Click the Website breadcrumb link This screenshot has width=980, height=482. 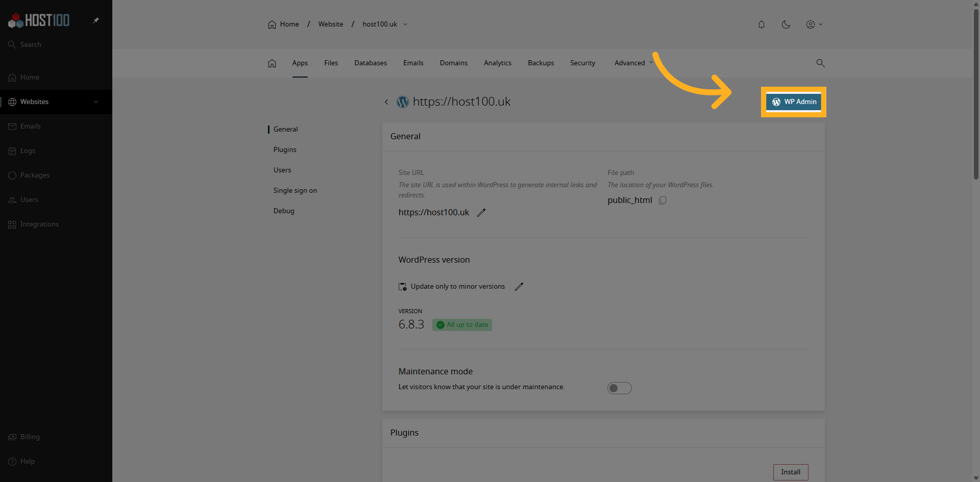[x=331, y=24]
